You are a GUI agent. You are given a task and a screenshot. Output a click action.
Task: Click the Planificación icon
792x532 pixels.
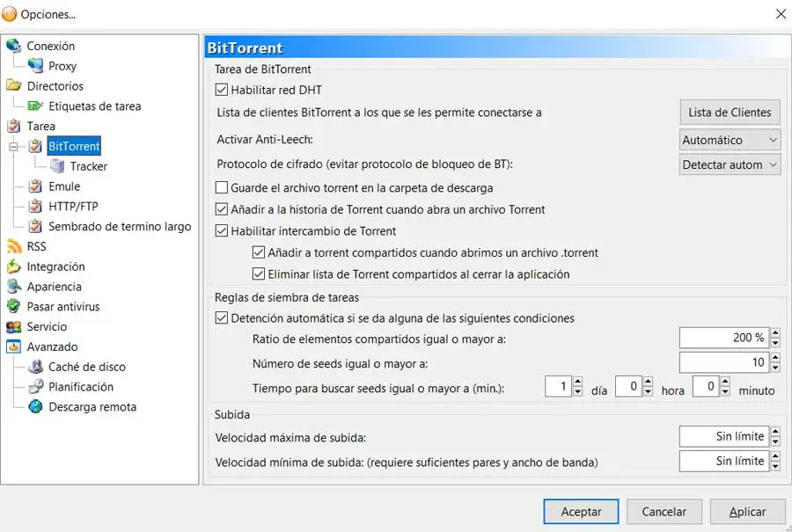point(35,387)
